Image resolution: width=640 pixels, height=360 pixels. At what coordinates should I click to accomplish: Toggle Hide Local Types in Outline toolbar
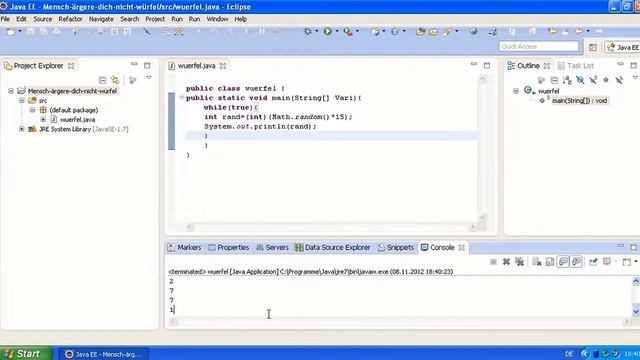pos(619,80)
